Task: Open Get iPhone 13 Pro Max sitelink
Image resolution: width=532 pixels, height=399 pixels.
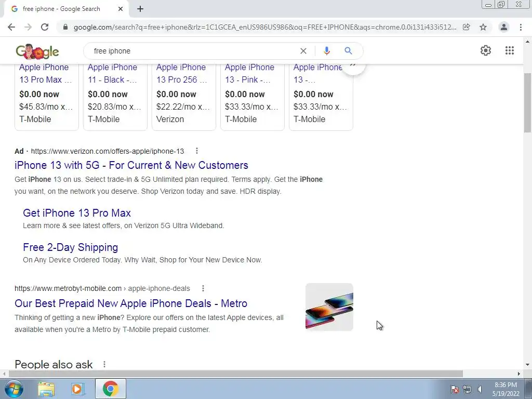Action: 77,213
